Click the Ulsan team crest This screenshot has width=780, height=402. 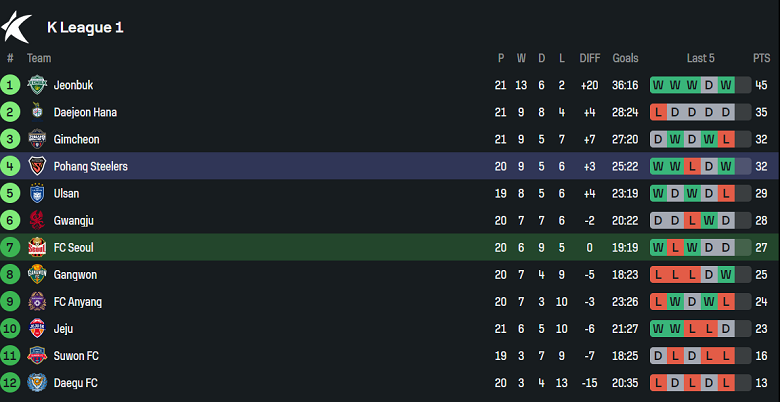[37, 193]
